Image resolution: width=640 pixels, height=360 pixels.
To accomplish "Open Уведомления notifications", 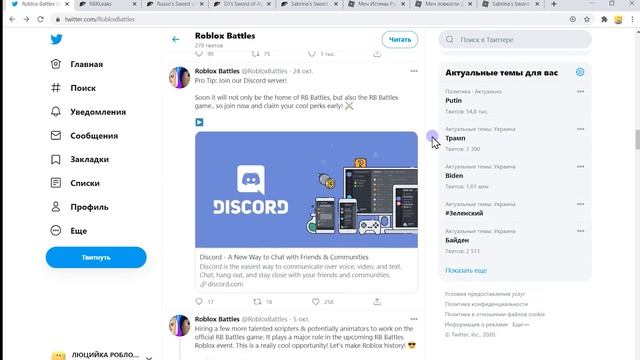I will pos(88,112).
